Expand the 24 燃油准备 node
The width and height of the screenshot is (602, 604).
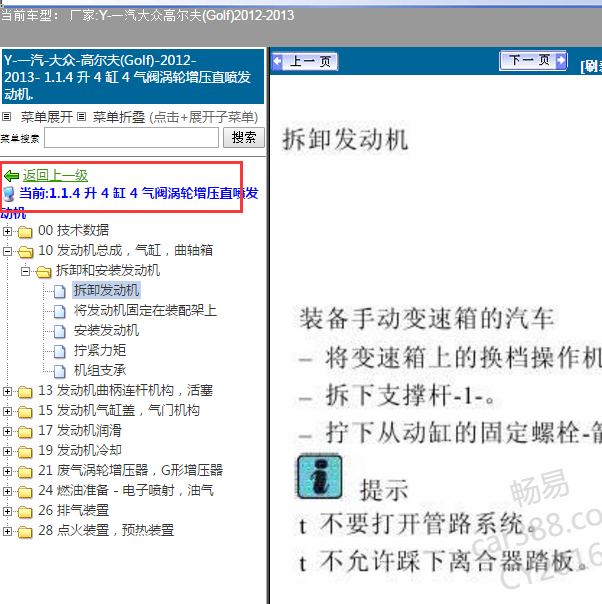[x=7, y=492]
